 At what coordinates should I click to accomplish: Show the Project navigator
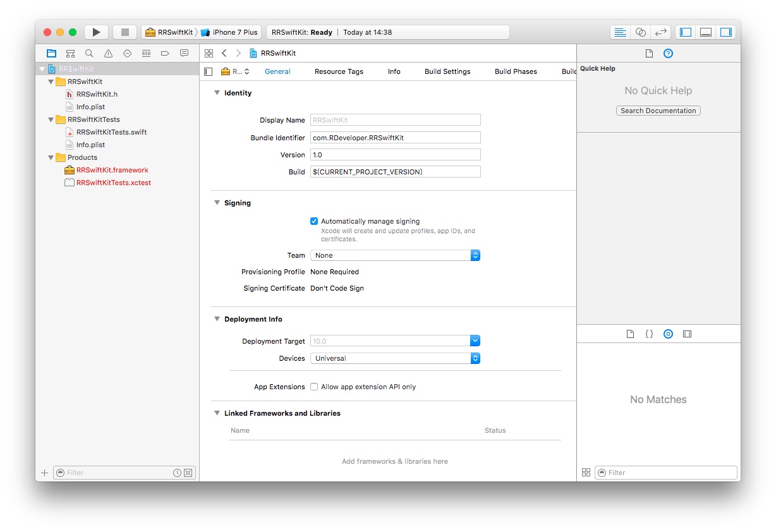click(51, 54)
